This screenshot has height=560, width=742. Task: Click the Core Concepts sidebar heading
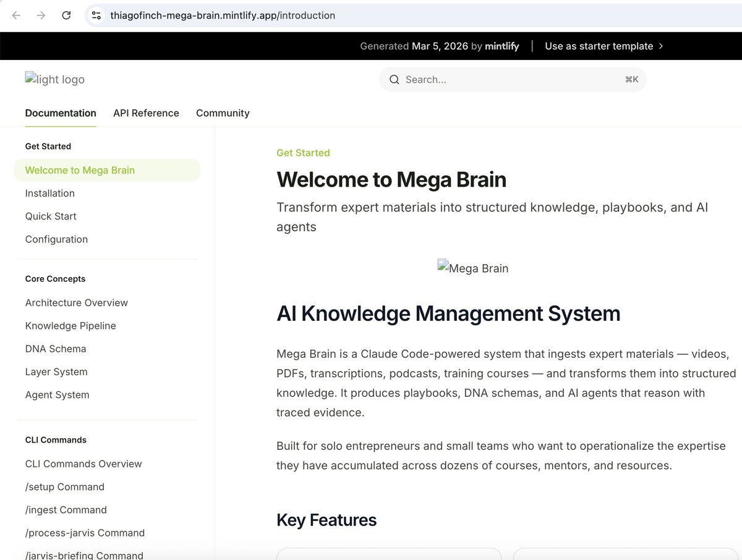point(55,279)
